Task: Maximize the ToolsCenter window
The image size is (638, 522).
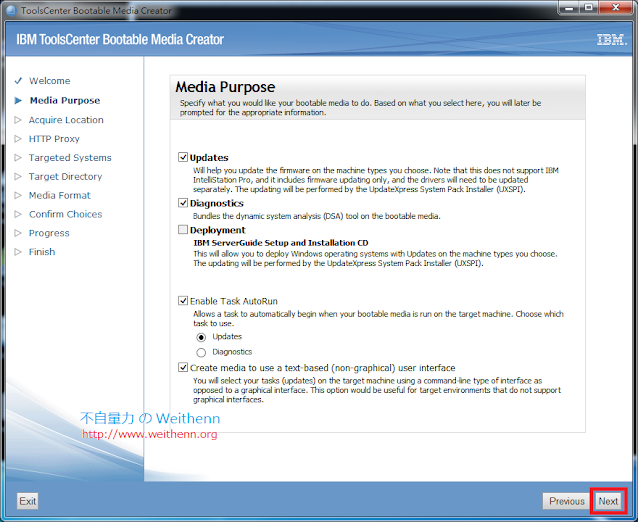Action: [588, 7]
